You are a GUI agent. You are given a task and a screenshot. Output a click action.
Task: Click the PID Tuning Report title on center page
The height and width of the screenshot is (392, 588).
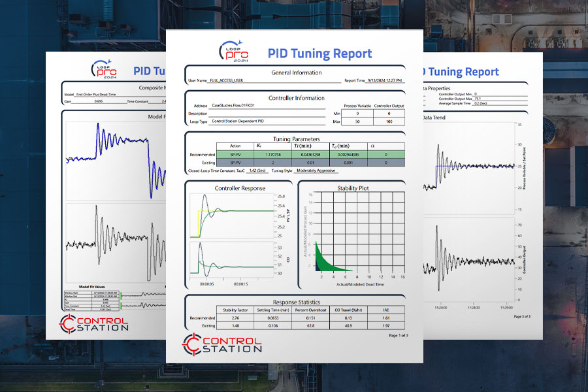319,54
